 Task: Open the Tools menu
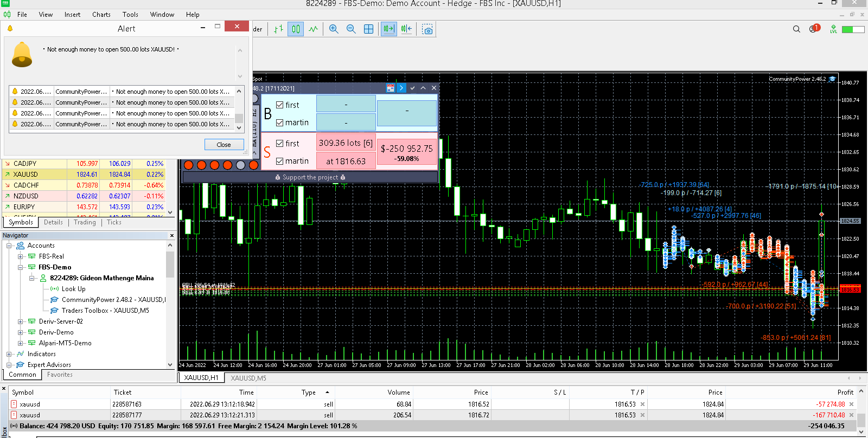click(x=130, y=15)
